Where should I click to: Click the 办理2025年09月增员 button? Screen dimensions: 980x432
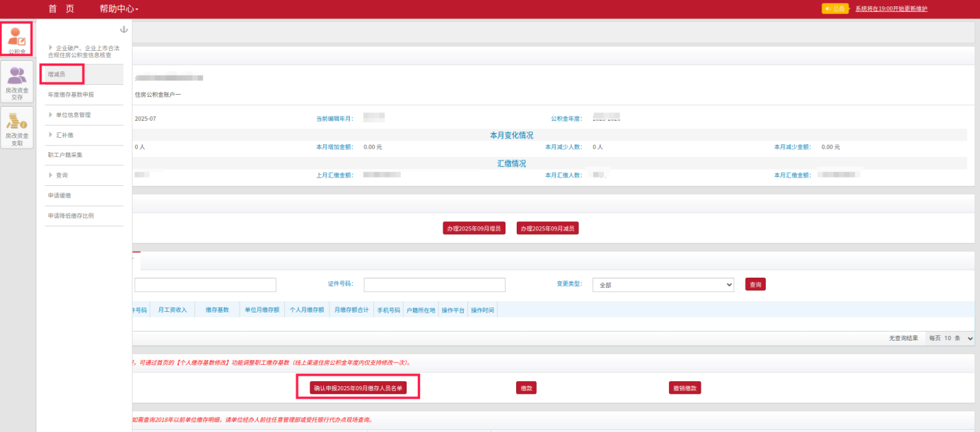(474, 228)
